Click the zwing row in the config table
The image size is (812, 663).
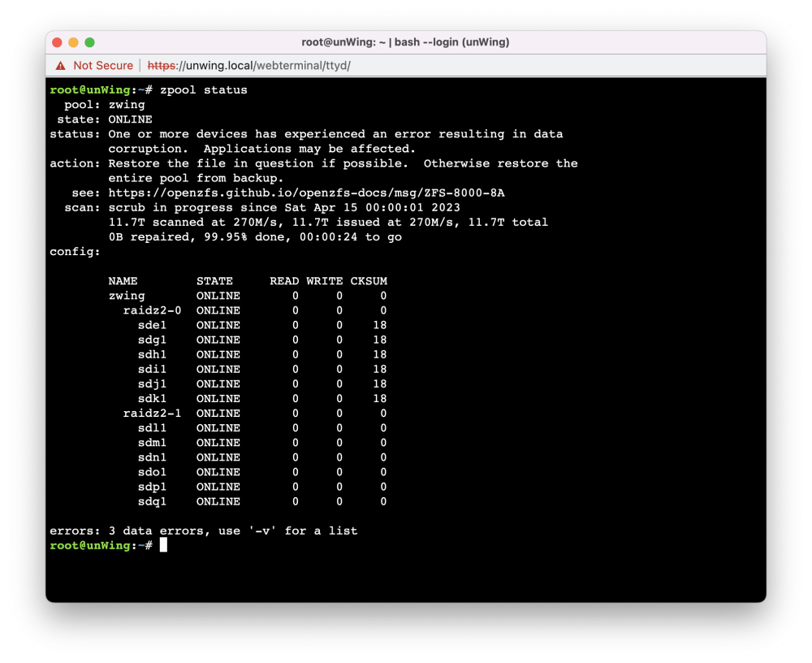(248, 296)
